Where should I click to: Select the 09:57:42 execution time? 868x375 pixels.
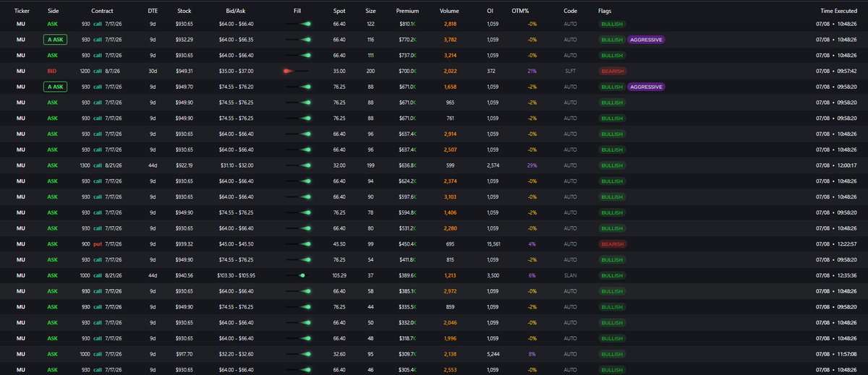point(847,72)
